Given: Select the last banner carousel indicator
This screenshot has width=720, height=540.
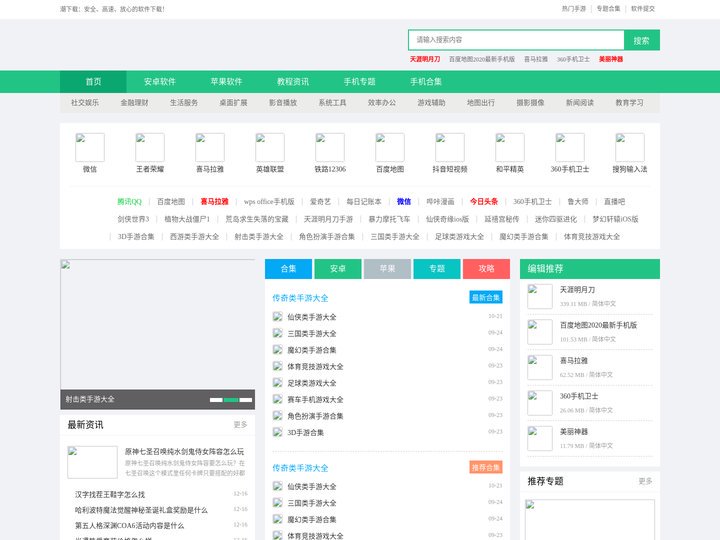Looking at the screenshot, I should click(x=246, y=400).
